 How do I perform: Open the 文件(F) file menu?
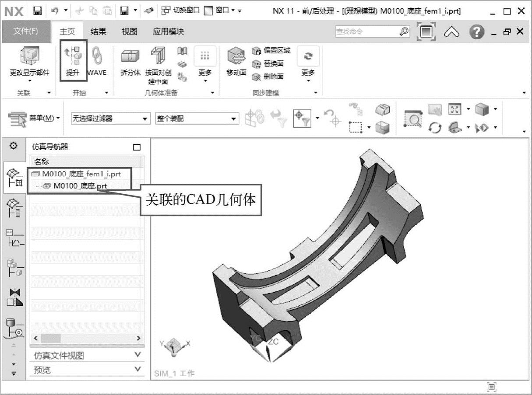tap(26, 31)
